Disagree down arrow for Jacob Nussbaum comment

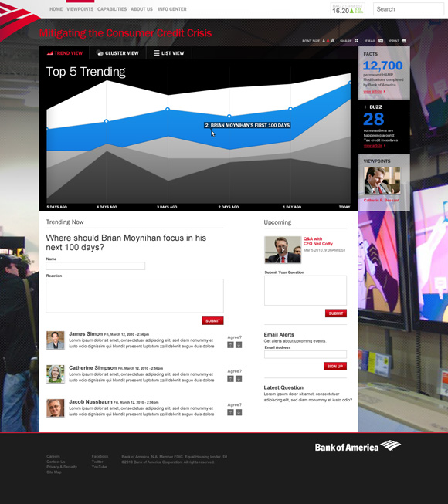(x=239, y=412)
